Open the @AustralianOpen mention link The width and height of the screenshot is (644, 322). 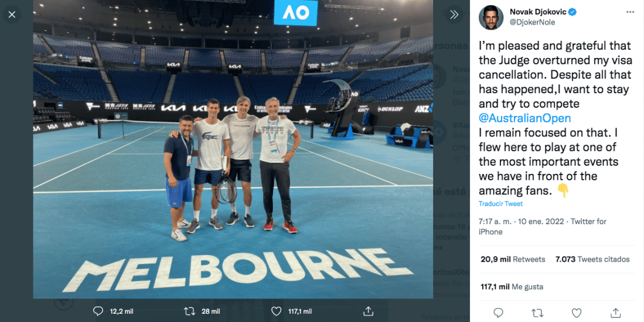(x=524, y=118)
